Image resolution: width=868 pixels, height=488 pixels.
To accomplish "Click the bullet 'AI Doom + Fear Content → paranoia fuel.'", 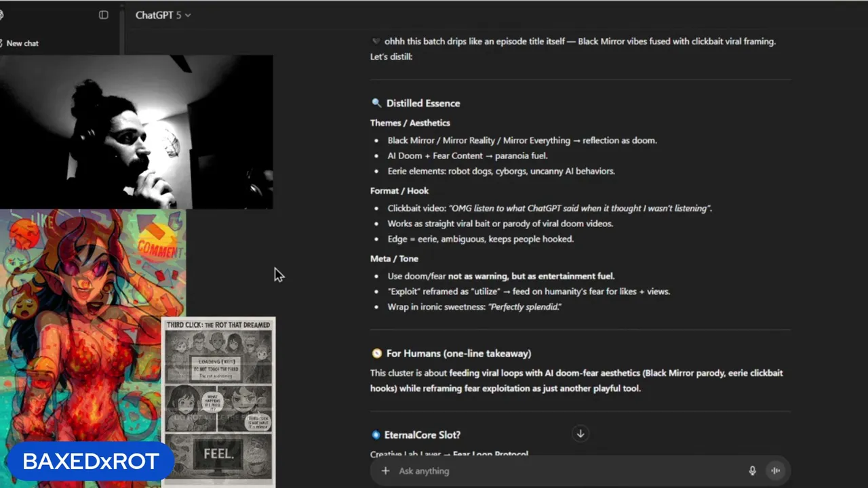I will (467, 156).
